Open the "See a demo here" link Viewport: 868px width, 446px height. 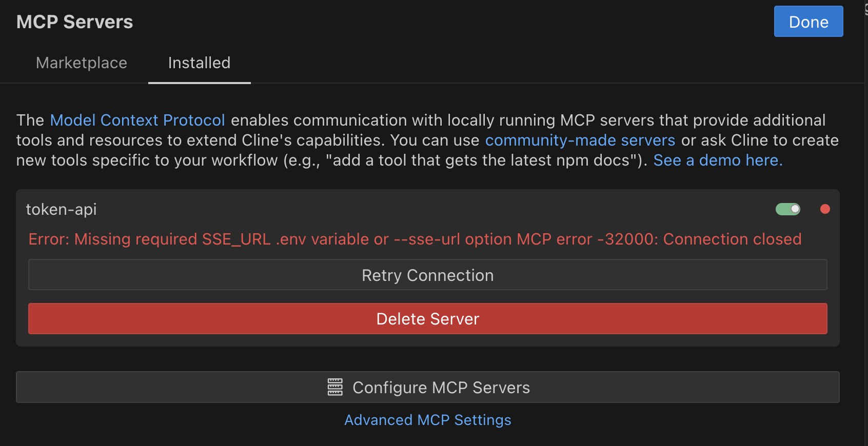717,160
